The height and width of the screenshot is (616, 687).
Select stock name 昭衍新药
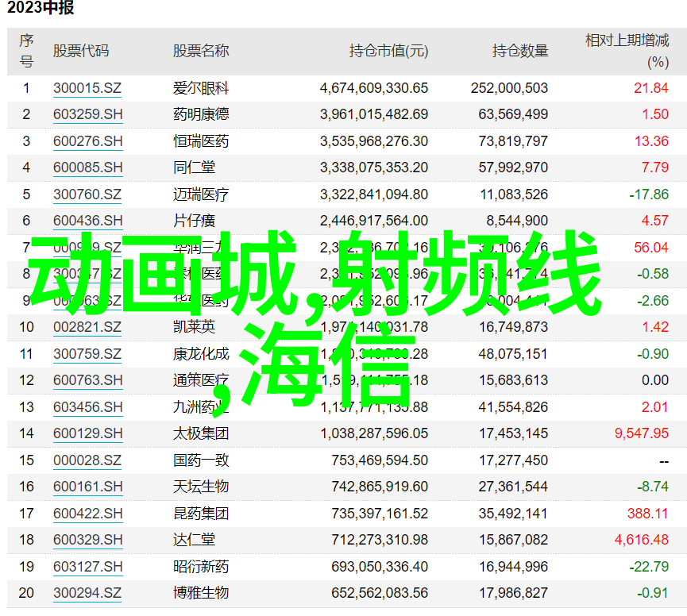201,567
